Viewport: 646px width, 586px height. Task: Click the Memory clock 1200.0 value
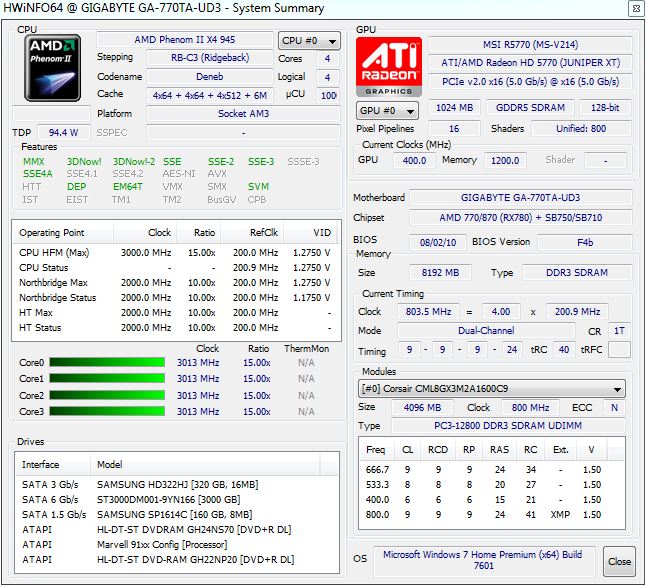(505, 160)
